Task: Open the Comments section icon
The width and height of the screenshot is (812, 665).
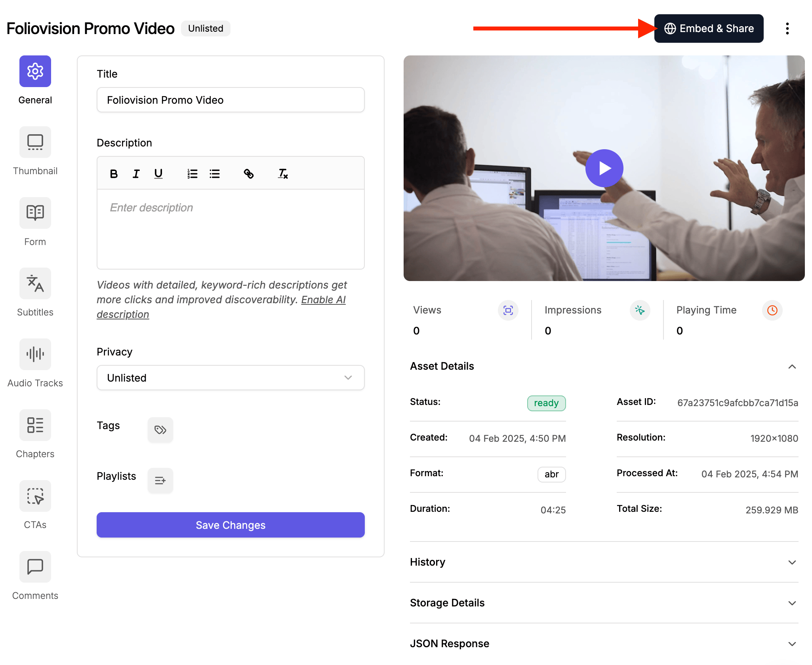Action: 35,567
